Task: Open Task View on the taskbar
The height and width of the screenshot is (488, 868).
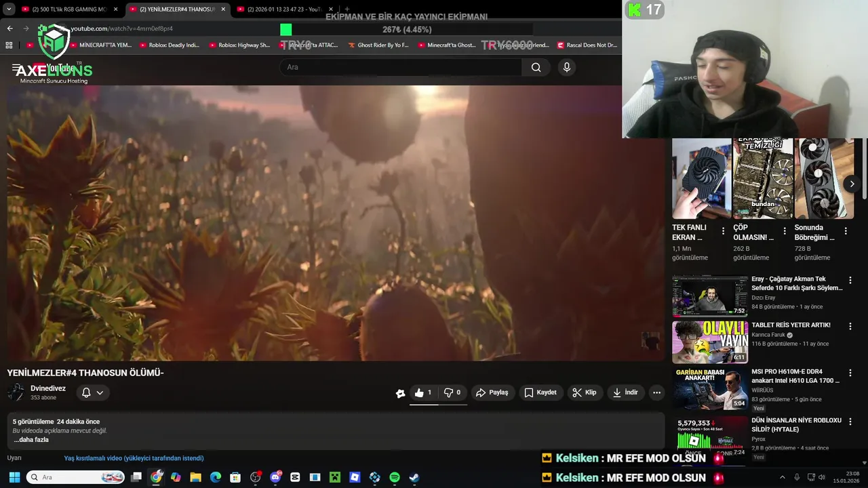Action: [136, 477]
